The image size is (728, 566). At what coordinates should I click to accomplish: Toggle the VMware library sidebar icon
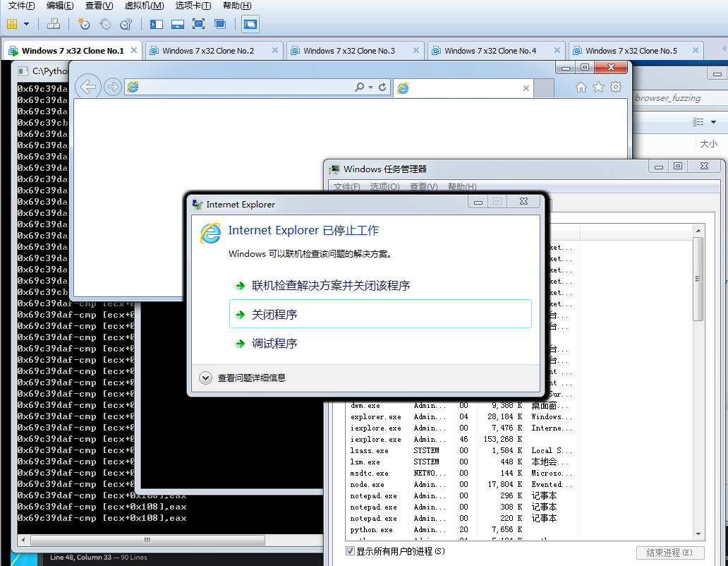click(157, 24)
